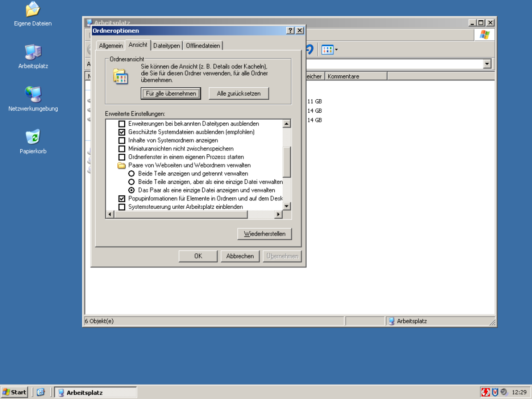Select the Arbeitsplatz desktop icon
Image resolution: width=532 pixels, height=399 pixels.
click(x=33, y=57)
